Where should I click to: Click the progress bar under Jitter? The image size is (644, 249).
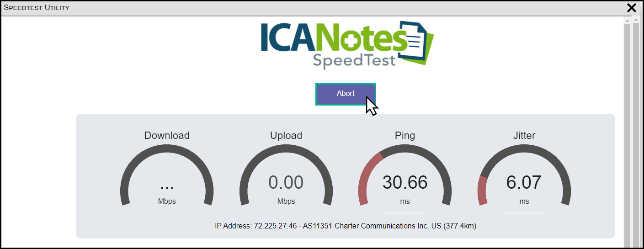pos(524,213)
